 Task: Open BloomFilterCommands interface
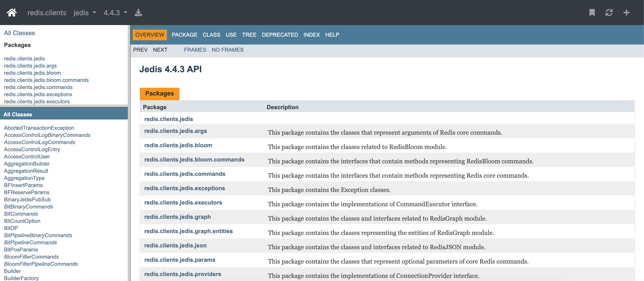tap(31, 257)
